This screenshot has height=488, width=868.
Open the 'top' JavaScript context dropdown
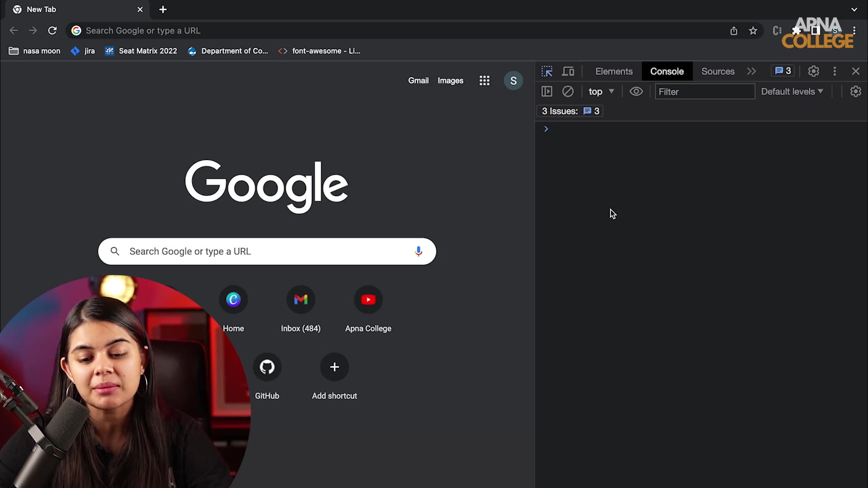coord(601,92)
